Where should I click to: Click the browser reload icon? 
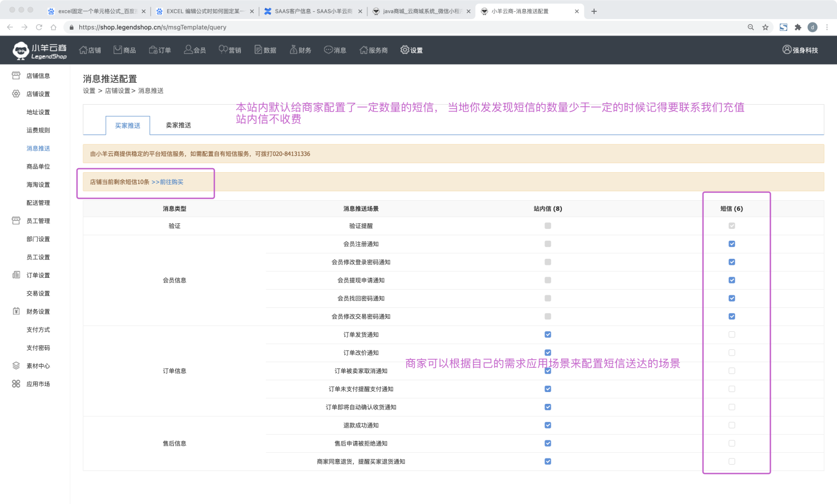tap(39, 27)
